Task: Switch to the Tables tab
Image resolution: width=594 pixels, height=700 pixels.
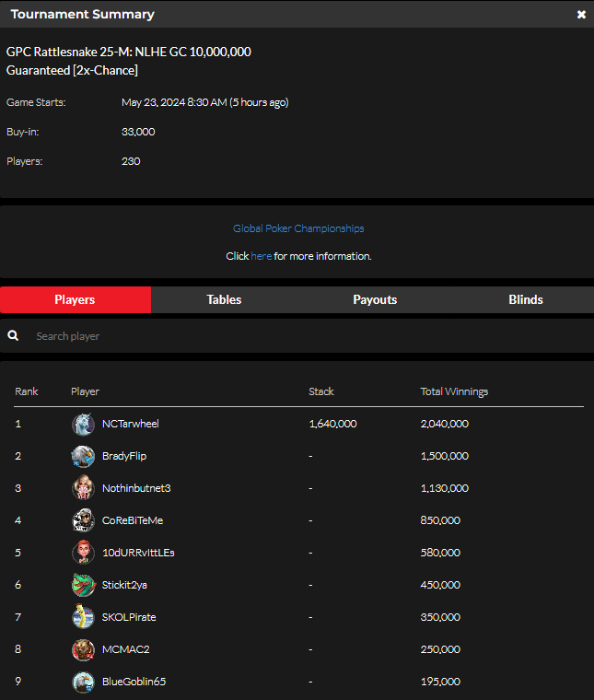Action: 224,299
